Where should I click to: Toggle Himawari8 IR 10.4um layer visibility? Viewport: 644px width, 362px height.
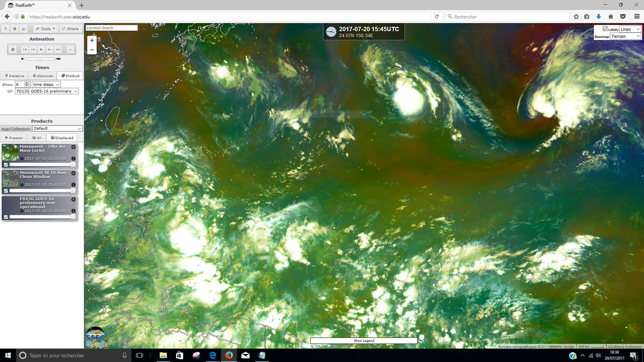6,190
